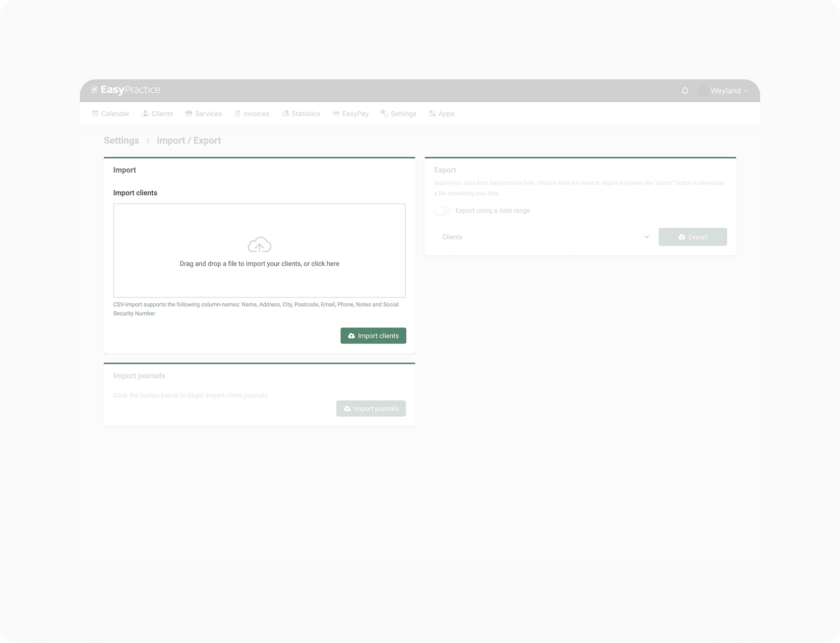Click the Settings gears icon in navigation

coord(384,114)
